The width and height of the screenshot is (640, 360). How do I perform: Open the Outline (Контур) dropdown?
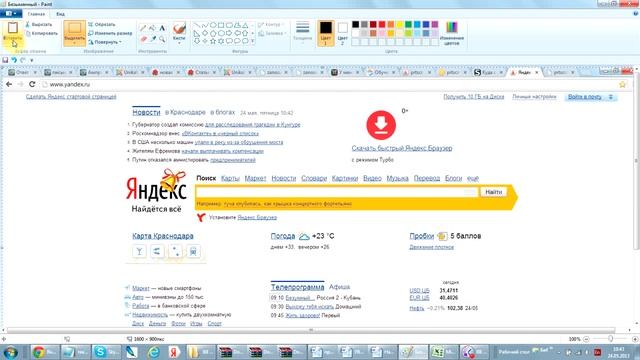click(x=271, y=24)
